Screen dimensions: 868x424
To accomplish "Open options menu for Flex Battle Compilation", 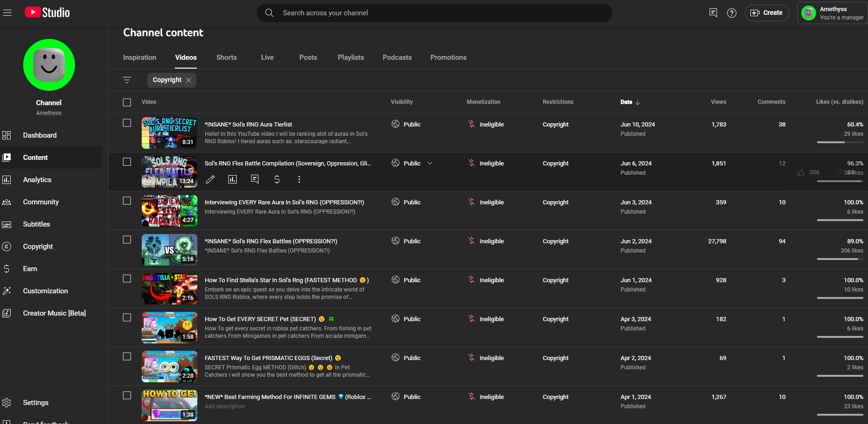I will 299,179.
